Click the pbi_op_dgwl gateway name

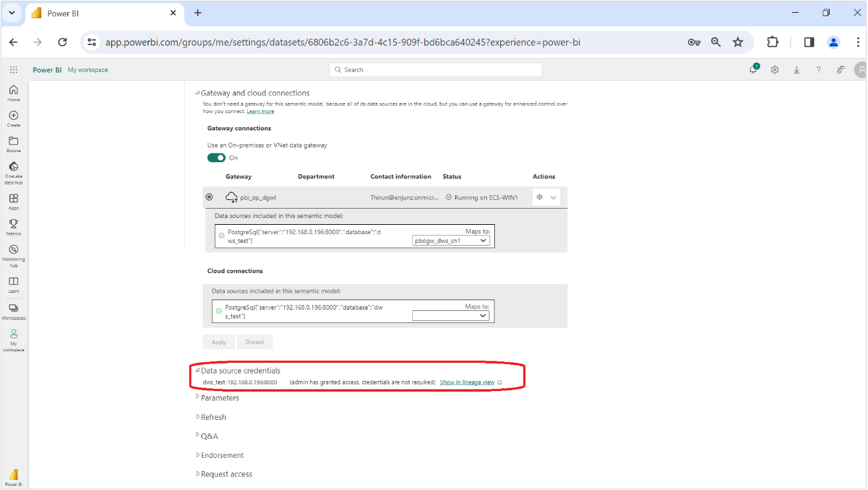pos(258,198)
